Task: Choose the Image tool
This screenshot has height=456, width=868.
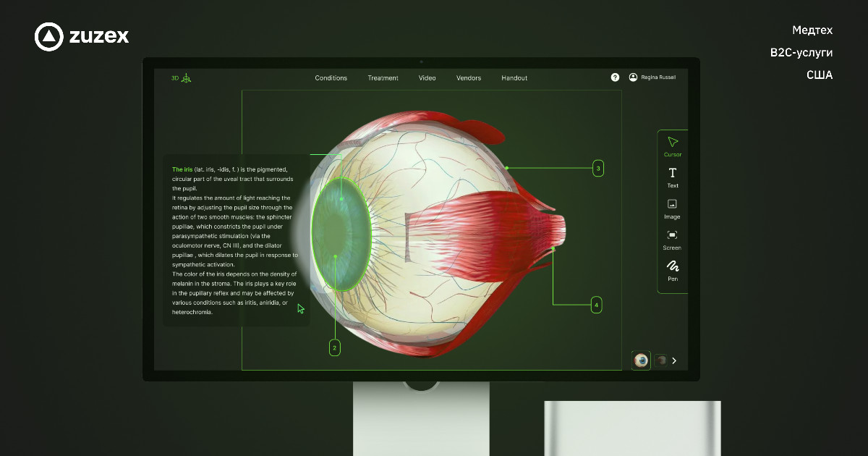Action: point(672,208)
